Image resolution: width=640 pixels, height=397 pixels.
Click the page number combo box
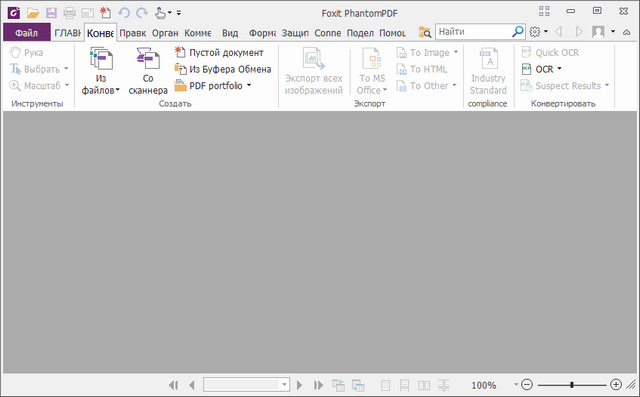pyautogui.click(x=247, y=384)
